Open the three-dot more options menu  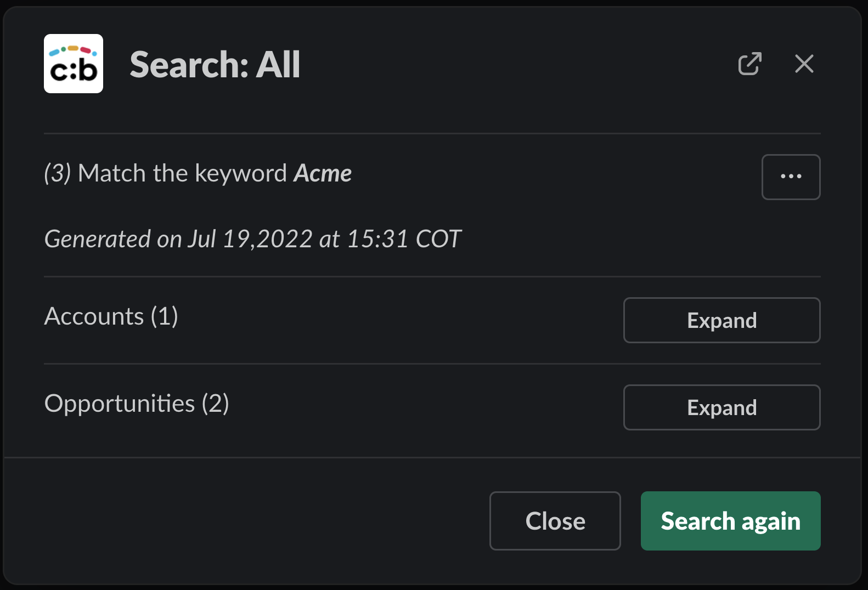(x=791, y=177)
